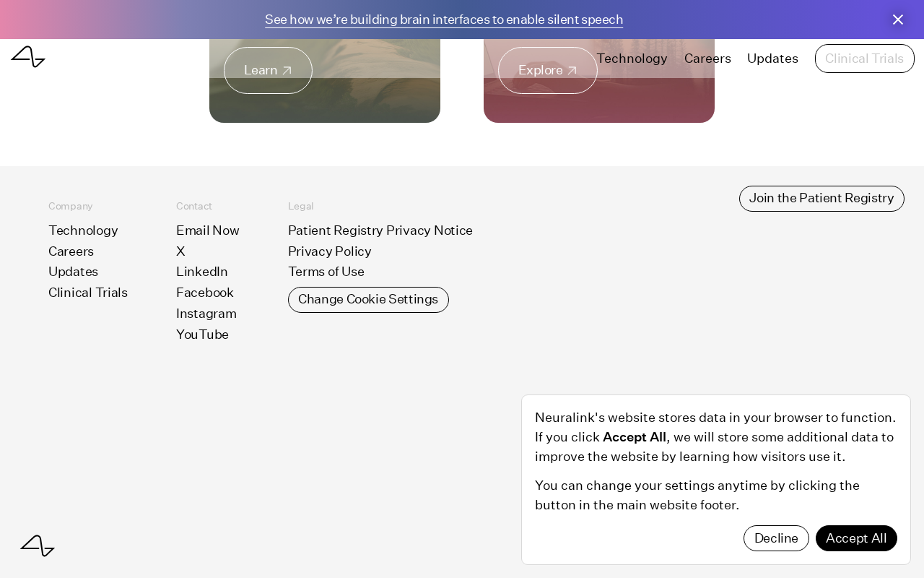Open the YouTube footer link

(202, 335)
